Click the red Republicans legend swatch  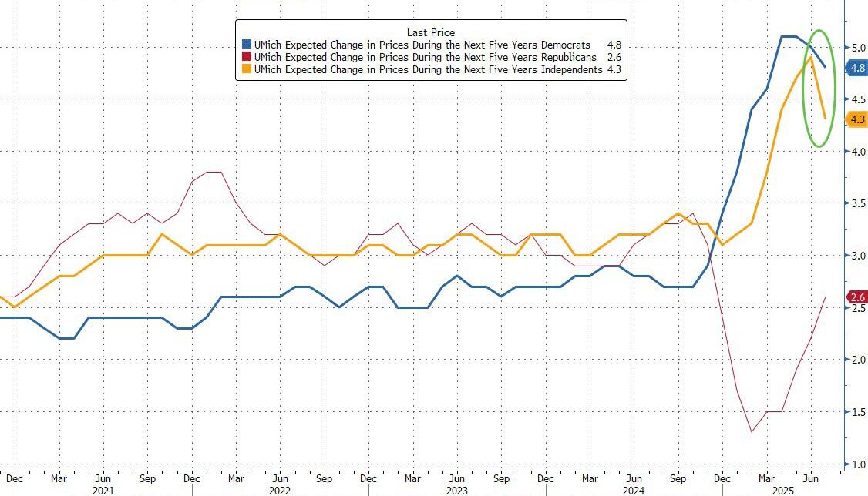pos(247,58)
